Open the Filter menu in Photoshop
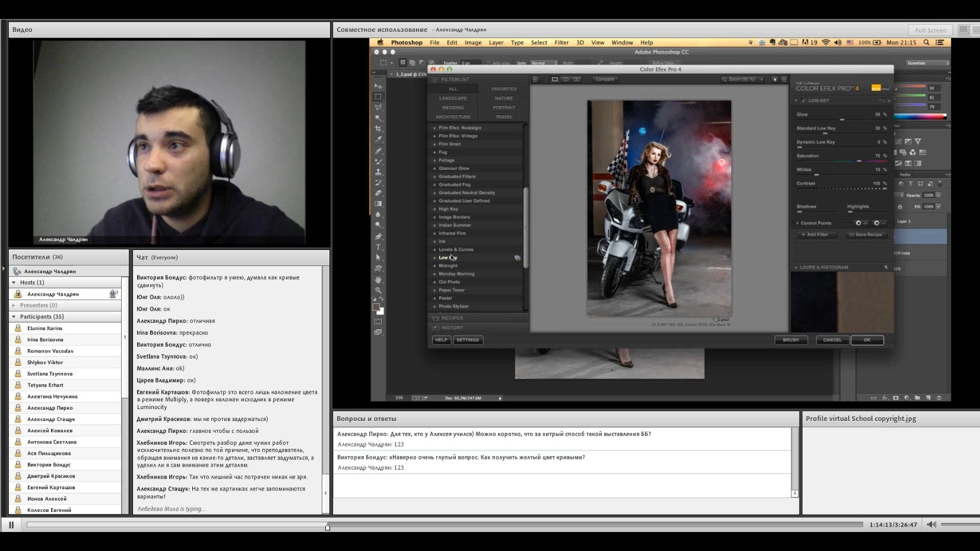Viewport: 980px width, 551px height. (x=562, y=43)
